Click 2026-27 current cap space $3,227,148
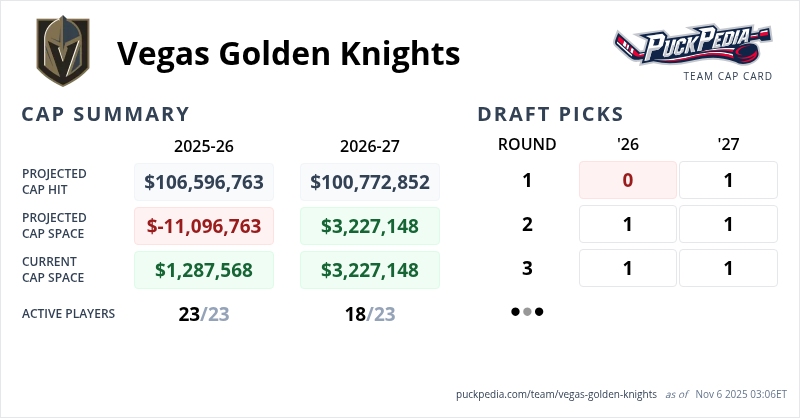This screenshot has width=800, height=418. pos(370,270)
